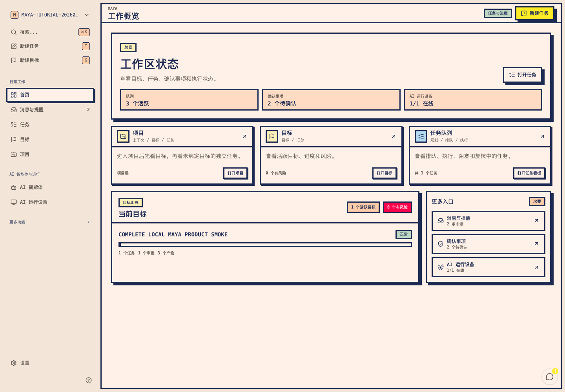Click the 打开项目 button
The width and height of the screenshot is (565, 392).
point(235,173)
